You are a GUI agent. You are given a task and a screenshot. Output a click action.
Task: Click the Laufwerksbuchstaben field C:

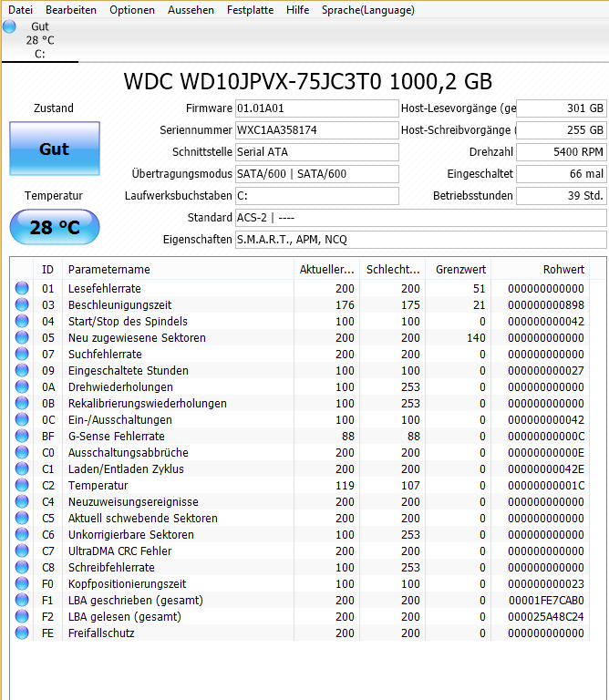click(x=317, y=196)
